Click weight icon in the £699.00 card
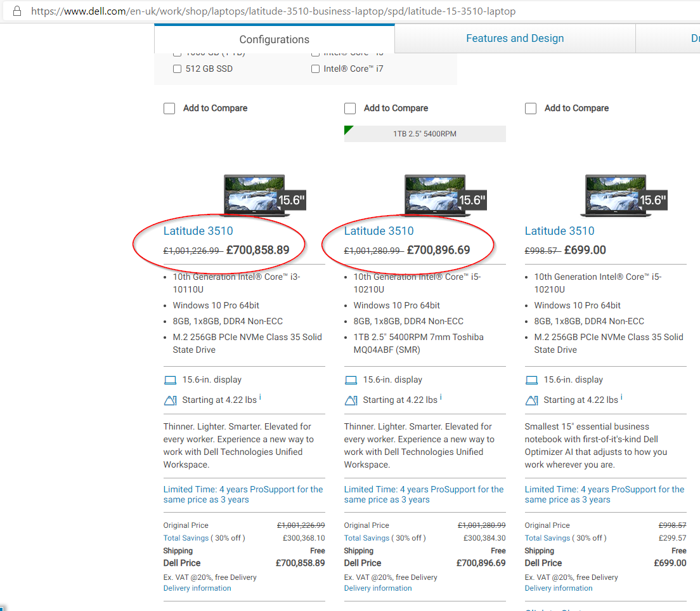This screenshot has height=611, width=700. (x=532, y=400)
